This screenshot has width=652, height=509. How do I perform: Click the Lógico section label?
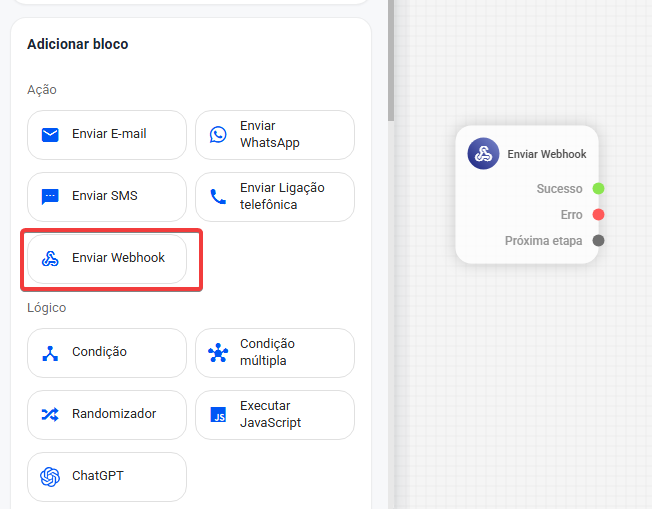[47, 308]
